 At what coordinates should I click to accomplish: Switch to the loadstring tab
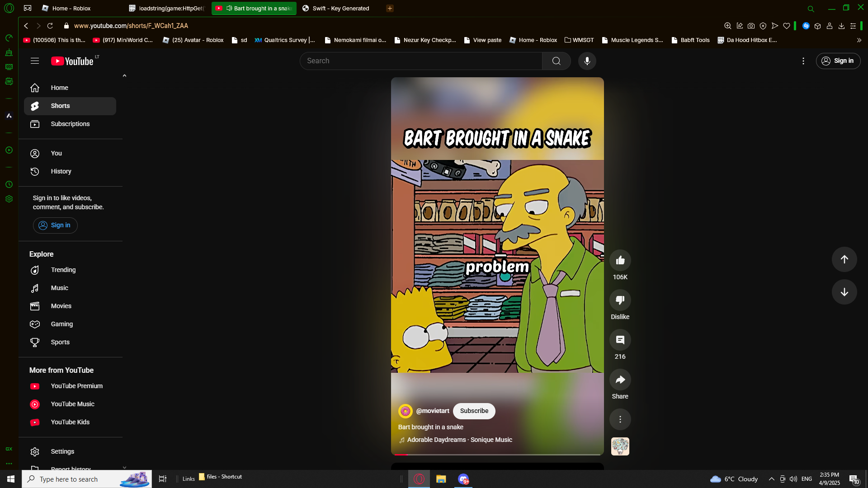click(x=167, y=8)
